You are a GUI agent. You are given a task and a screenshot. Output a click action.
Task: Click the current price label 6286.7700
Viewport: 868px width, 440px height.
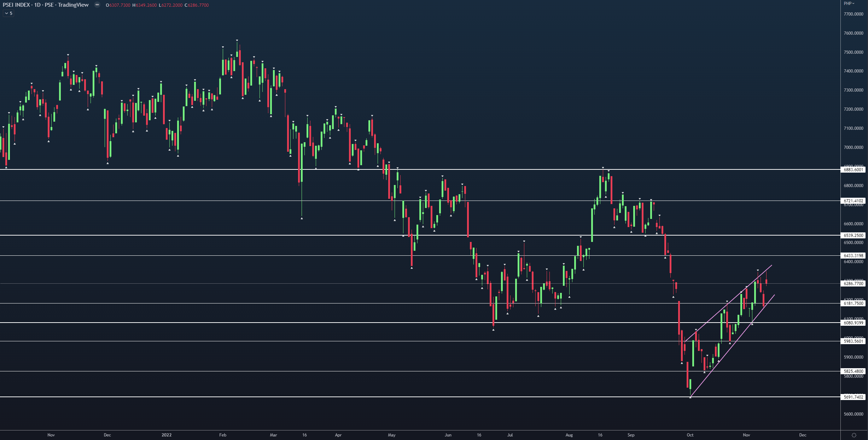pos(854,284)
